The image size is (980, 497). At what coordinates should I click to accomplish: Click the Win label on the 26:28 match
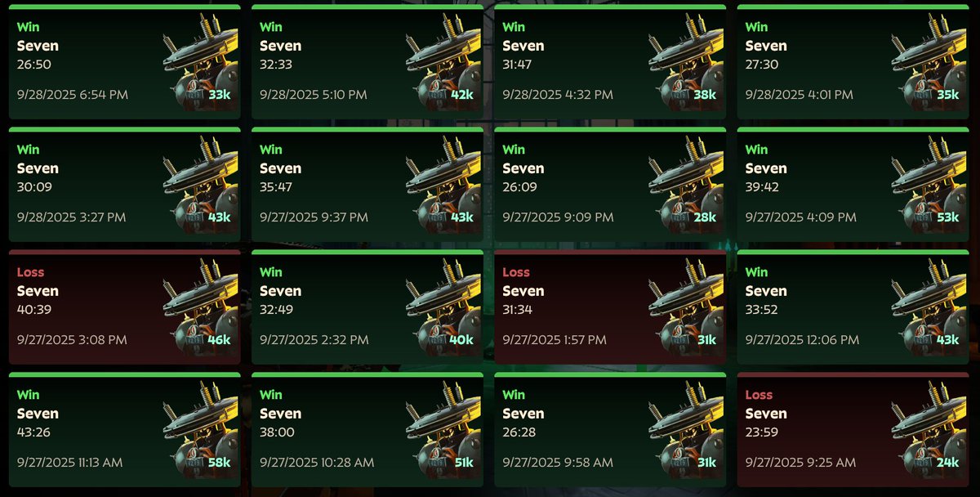tap(514, 395)
